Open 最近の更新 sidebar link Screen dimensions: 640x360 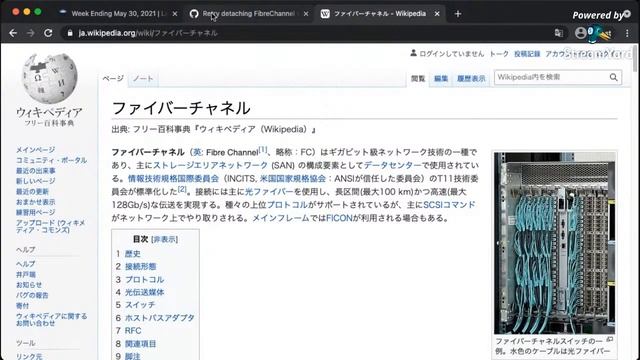(32, 191)
